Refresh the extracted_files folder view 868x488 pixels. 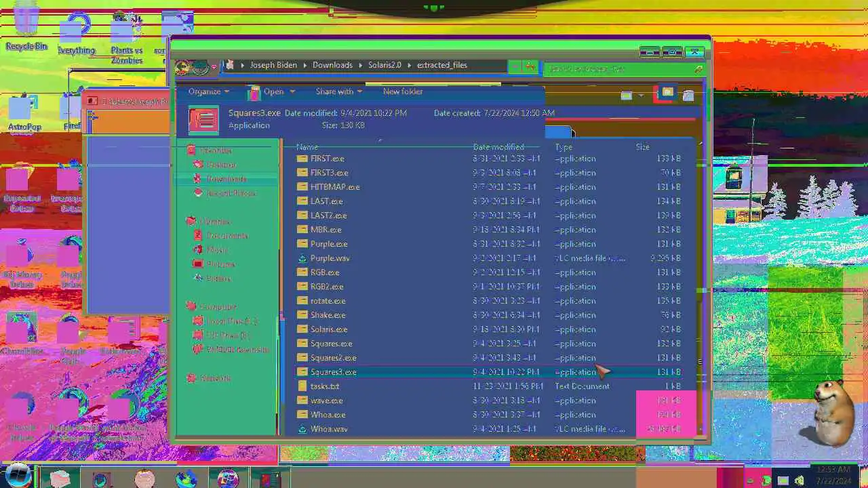coord(530,66)
